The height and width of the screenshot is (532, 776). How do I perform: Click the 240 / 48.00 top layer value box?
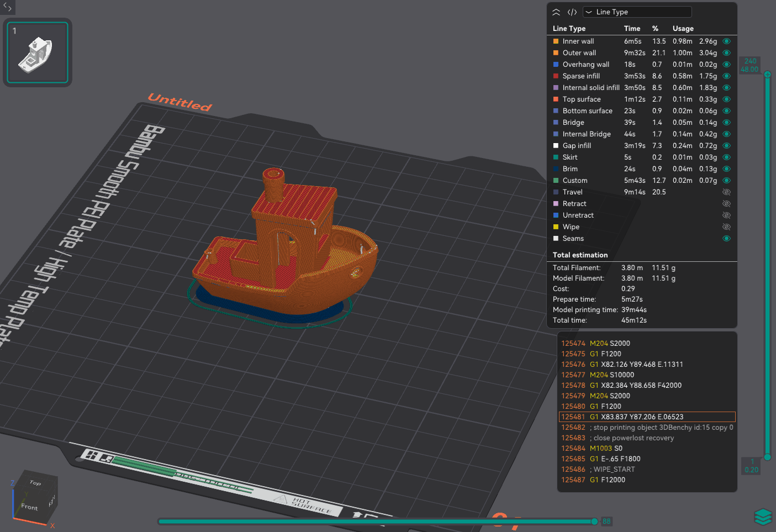tap(749, 65)
